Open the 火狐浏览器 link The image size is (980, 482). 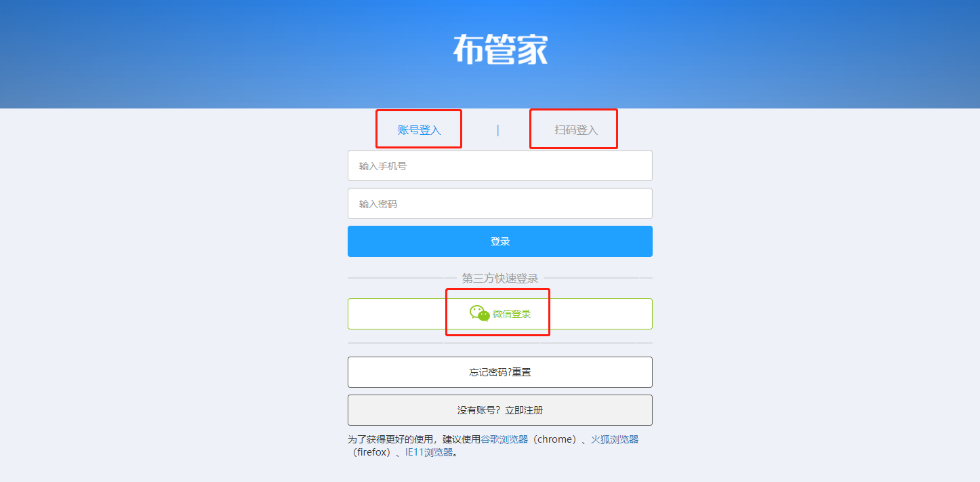615,439
